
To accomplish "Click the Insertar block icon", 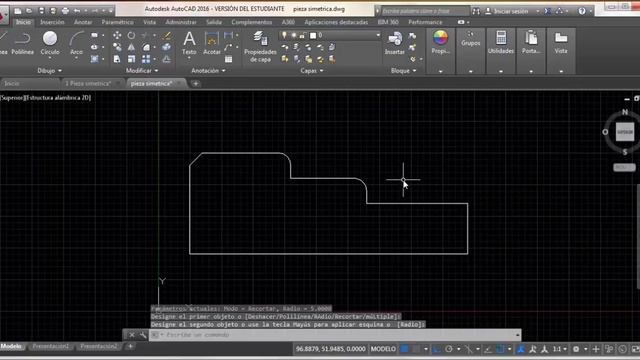I will click(x=395, y=43).
